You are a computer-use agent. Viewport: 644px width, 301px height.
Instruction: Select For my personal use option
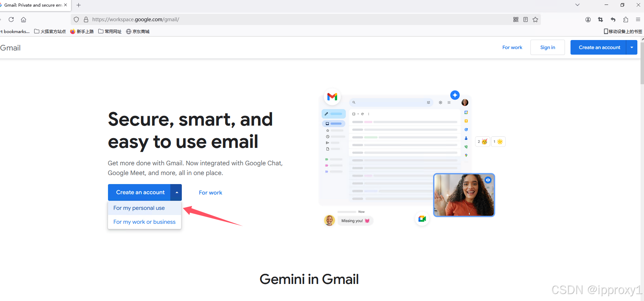point(145,208)
